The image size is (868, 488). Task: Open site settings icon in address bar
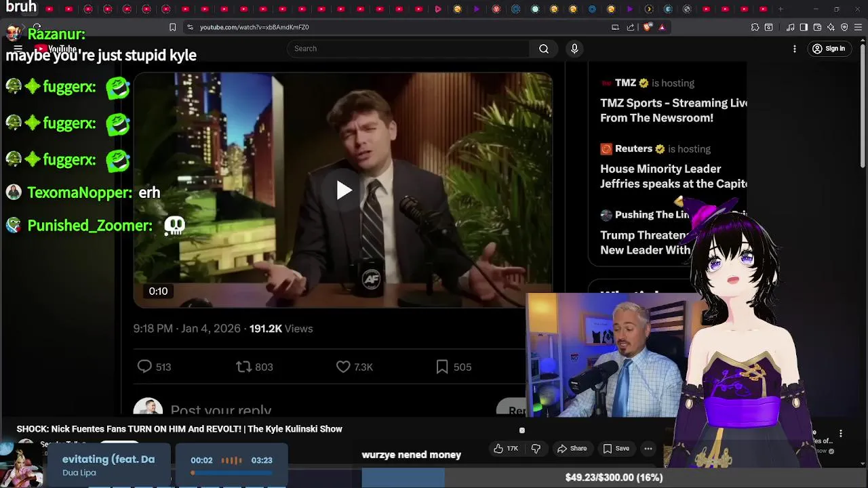click(190, 27)
